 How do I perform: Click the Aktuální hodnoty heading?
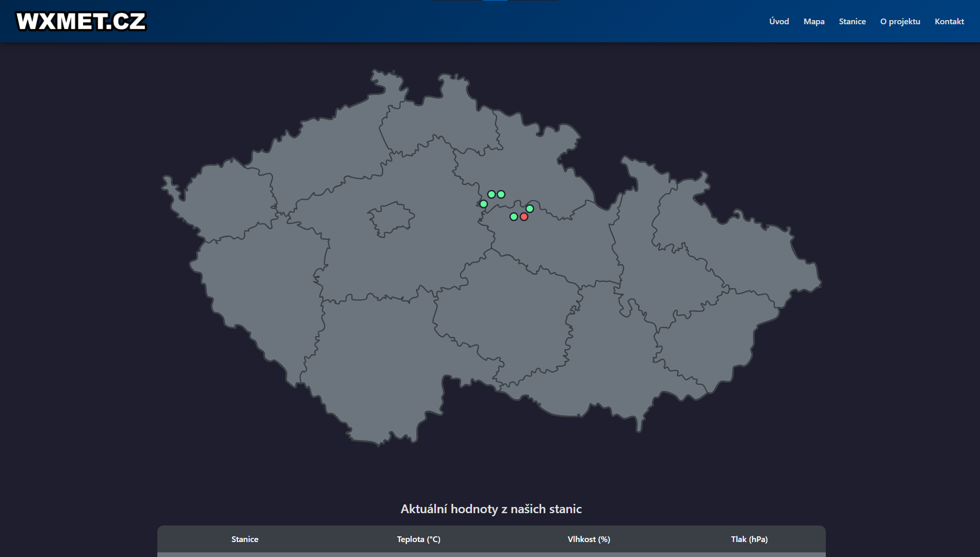point(491,509)
